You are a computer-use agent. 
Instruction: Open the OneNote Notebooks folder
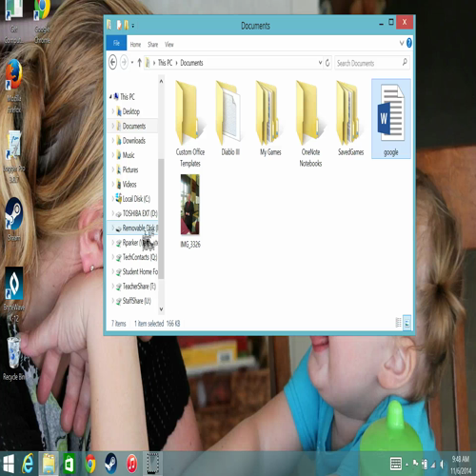click(310, 124)
